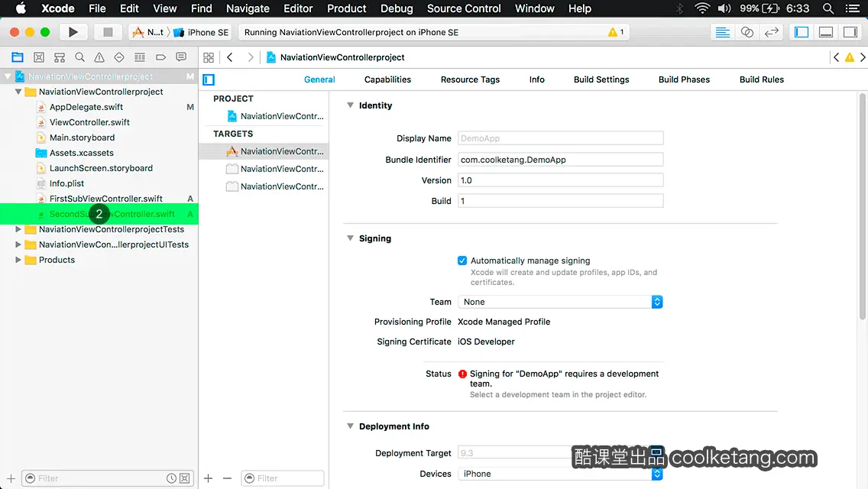Switch to the Build Settings tab

(x=601, y=79)
